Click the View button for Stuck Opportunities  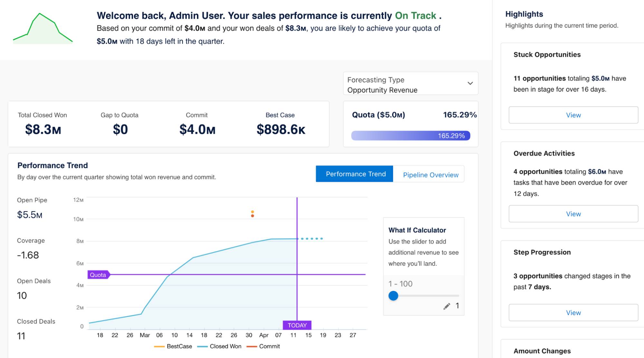pos(573,114)
